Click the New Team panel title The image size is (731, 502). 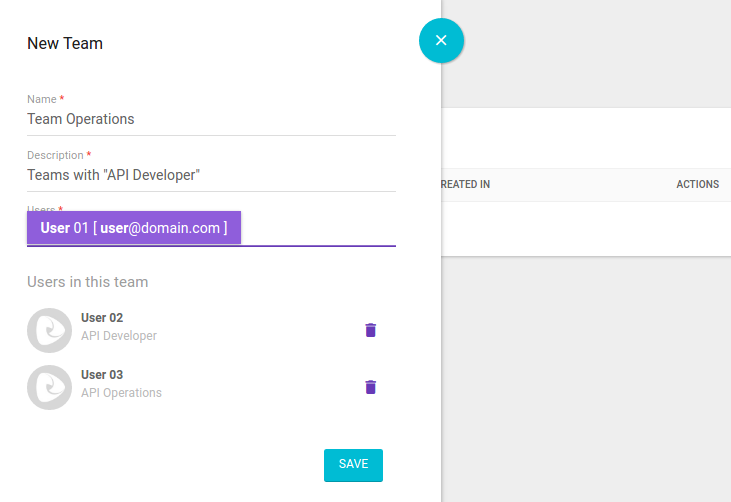(x=65, y=44)
